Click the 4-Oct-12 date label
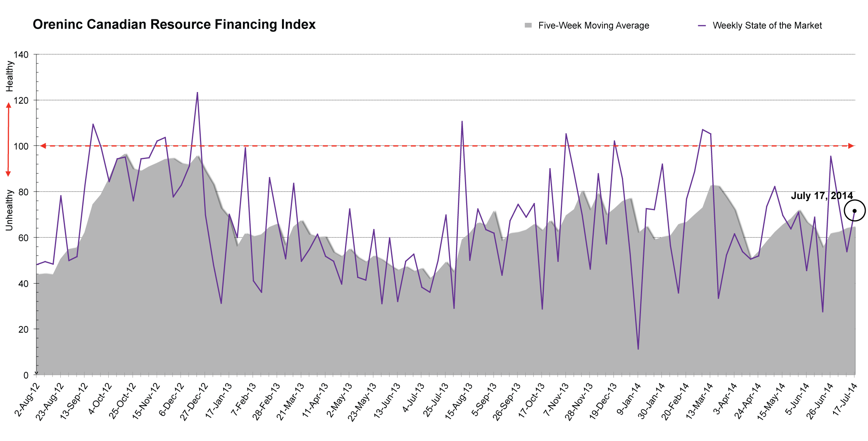Image resolution: width=868 pixels, height=441 pixels. [100, 399]
